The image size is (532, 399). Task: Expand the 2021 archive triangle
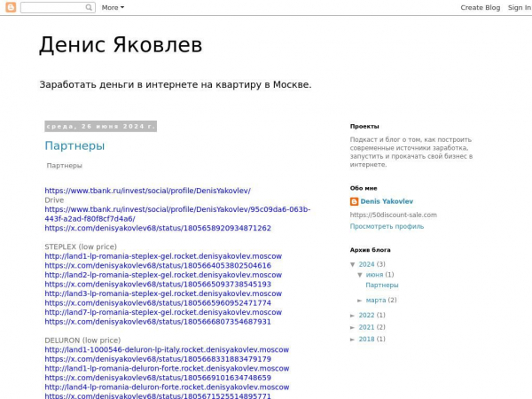(353, 328)
